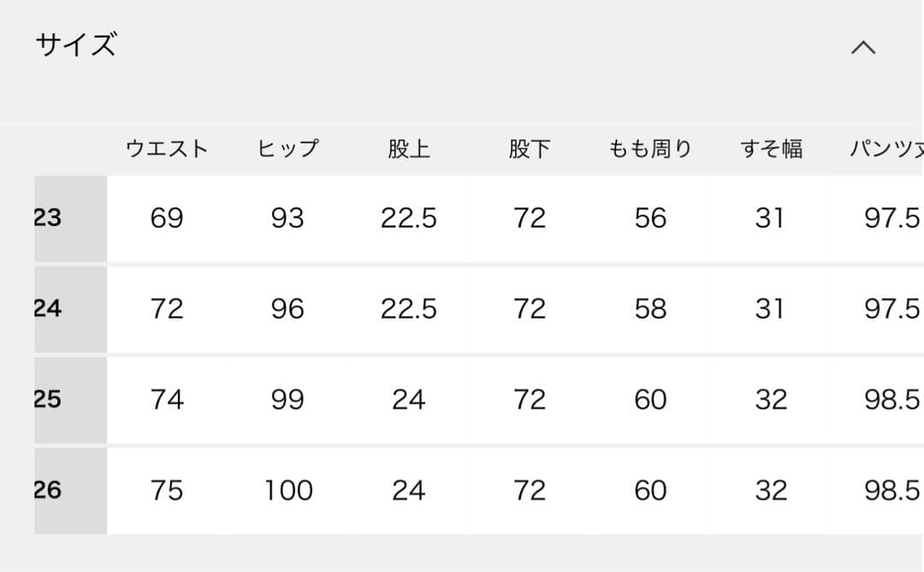Collapse the サイズ section with the chevron
This screenshot has width=924, height=572.
[863, 47]
